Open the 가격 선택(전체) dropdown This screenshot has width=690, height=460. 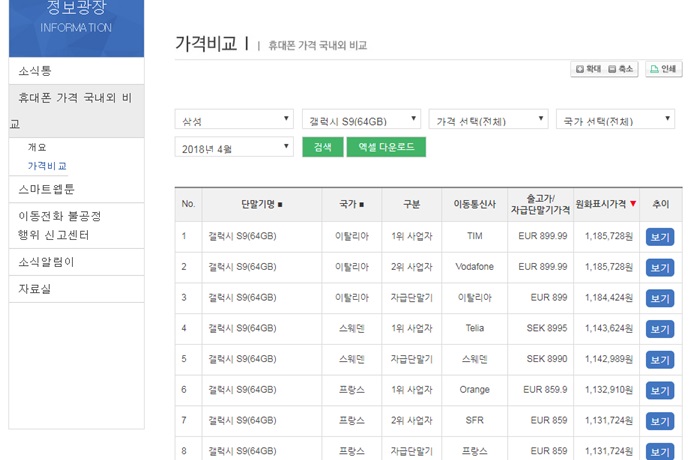[x=488, y=119]
